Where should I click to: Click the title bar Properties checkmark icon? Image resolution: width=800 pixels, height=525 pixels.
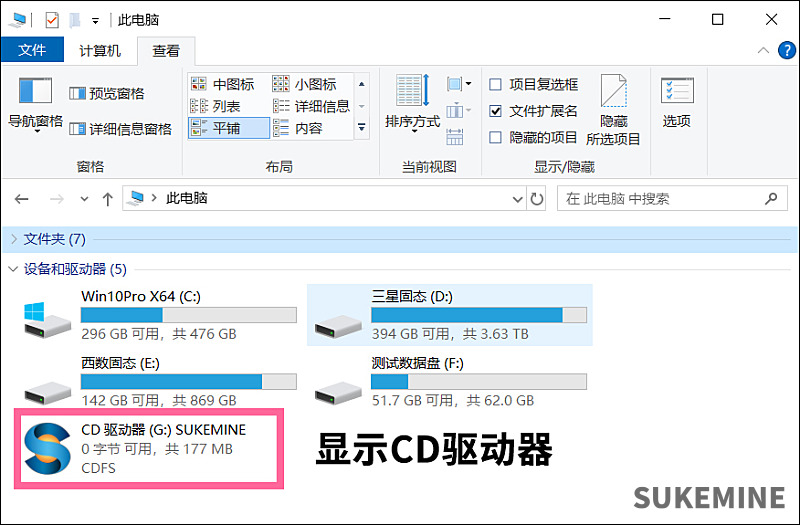tap(52, 20)
